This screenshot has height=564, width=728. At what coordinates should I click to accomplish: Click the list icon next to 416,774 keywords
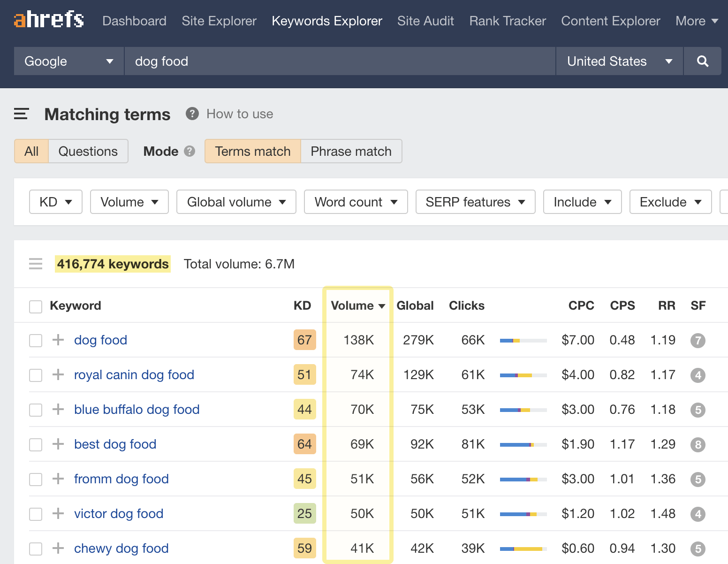(36, 264)
